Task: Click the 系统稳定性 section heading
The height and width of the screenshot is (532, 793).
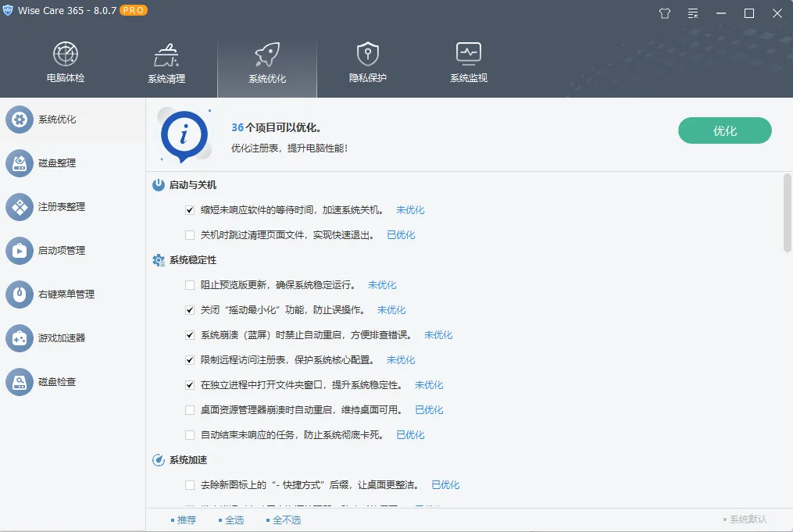Action: coord(193,260)
